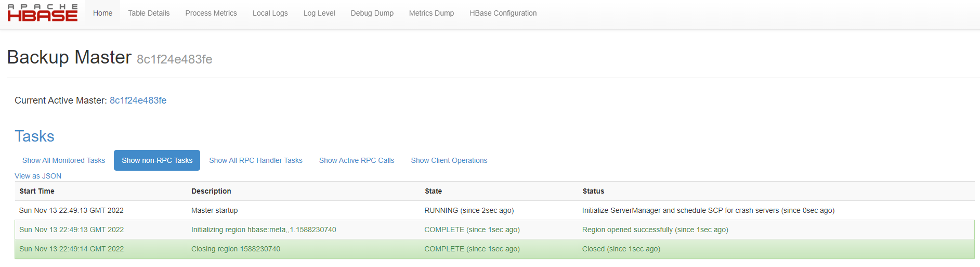Click the Initializing region hbase:meta row
The width and height of the screenshot is (980, 267).
tap(264, 230)
